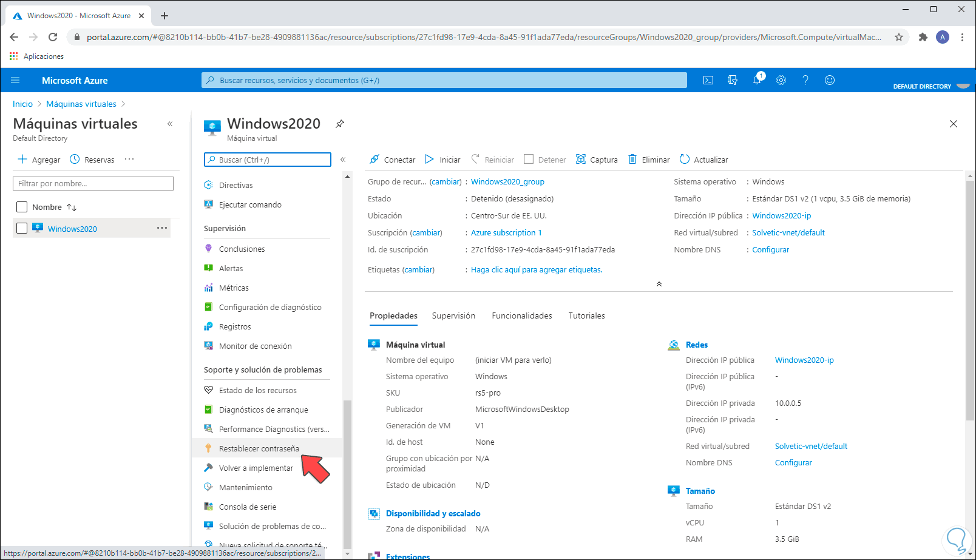The width and height of the screenshot is (976, 560).
Task: Open Performance Diagnostics menu item
Action: (x=274, y=429)
